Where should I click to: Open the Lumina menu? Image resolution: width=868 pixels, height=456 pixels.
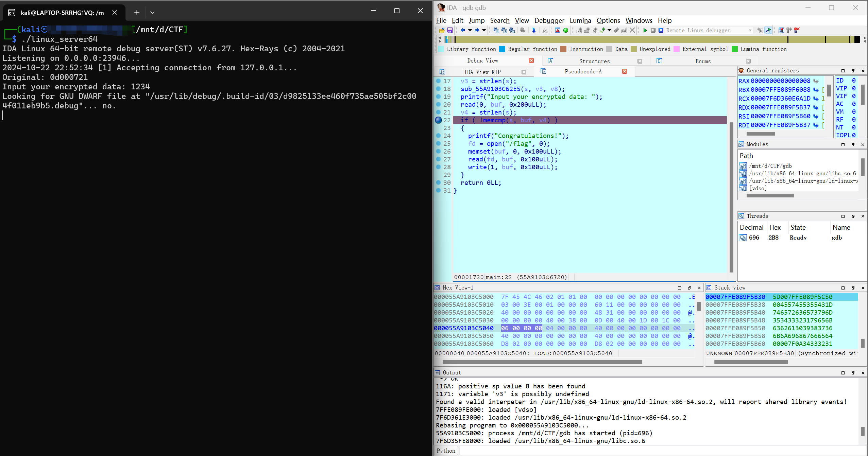point(580,20)
